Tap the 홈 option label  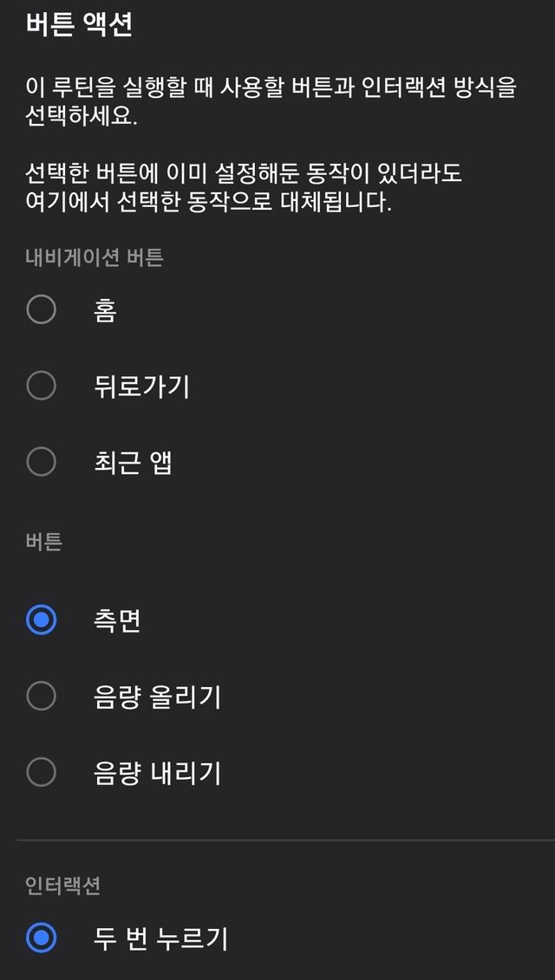105,310
